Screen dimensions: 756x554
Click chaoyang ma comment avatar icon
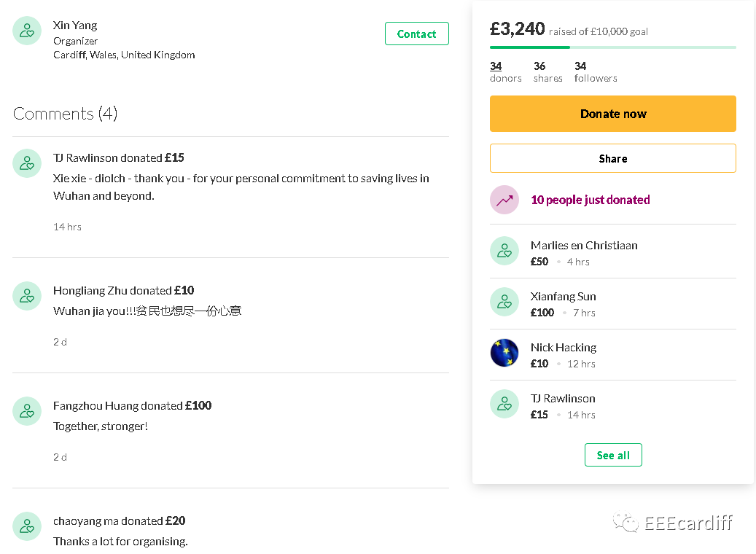coord(27,526)
